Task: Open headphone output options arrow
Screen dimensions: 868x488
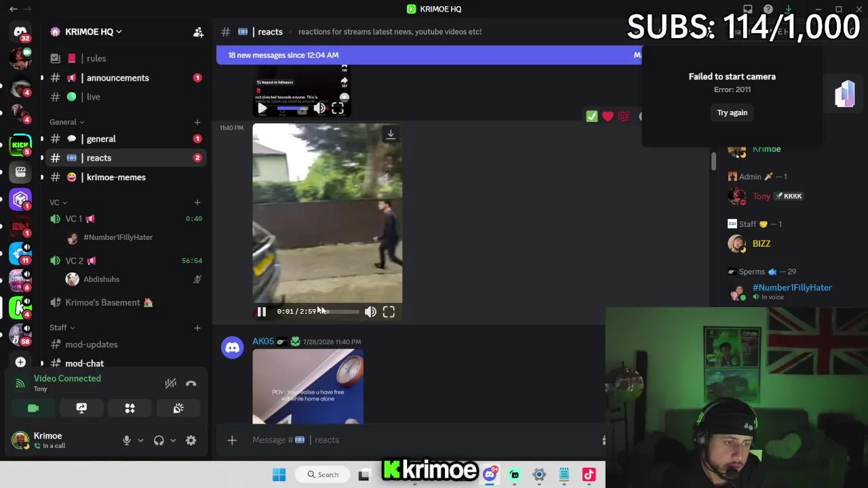Action: pyautogui.click(x=173, y=441)
